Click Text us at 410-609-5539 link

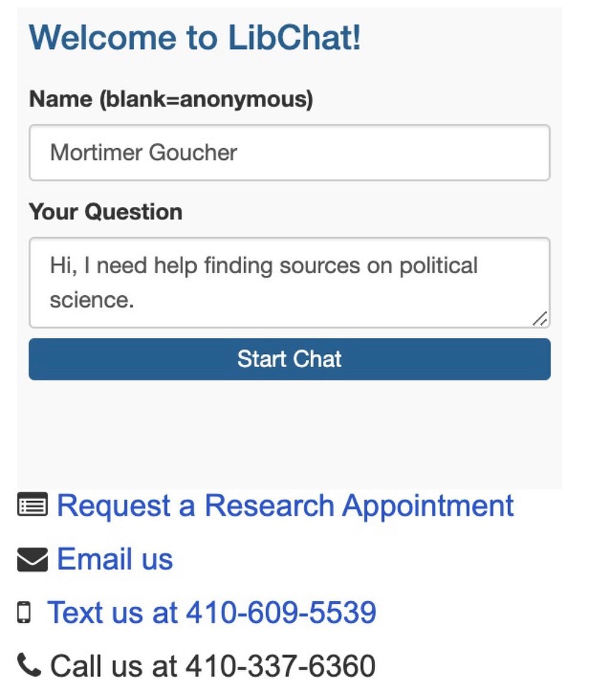click(212, 612)
